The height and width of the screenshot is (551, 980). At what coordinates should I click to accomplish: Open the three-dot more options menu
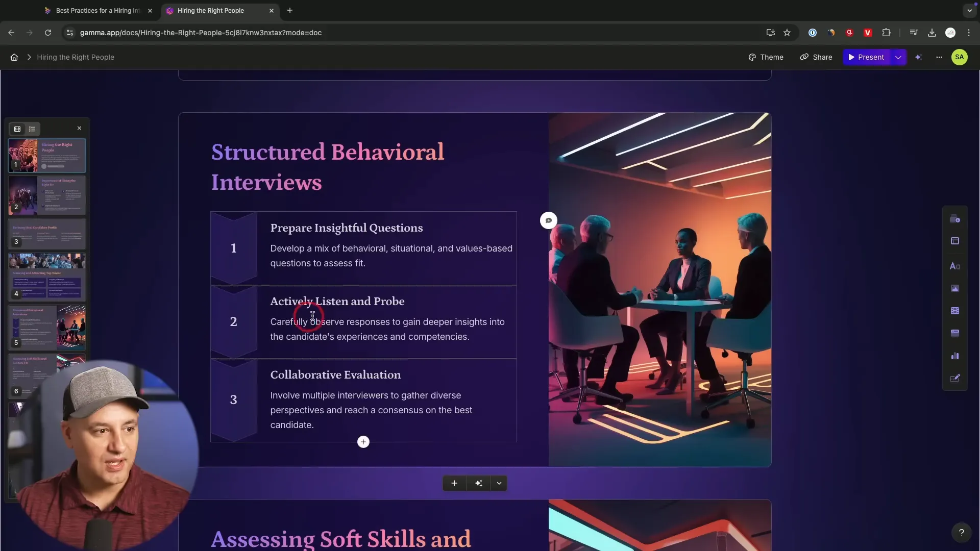939,57
